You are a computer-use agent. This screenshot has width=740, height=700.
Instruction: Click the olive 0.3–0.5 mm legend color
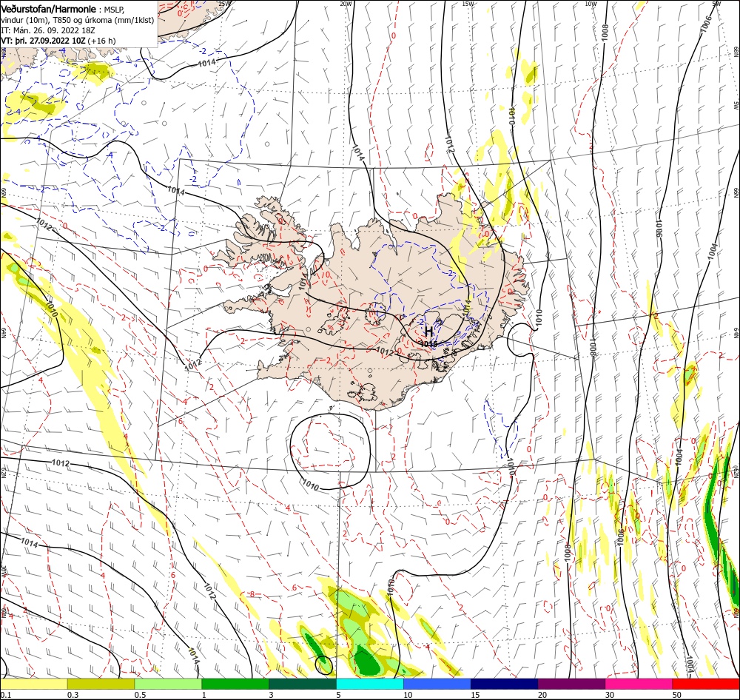tap(101, 684)
